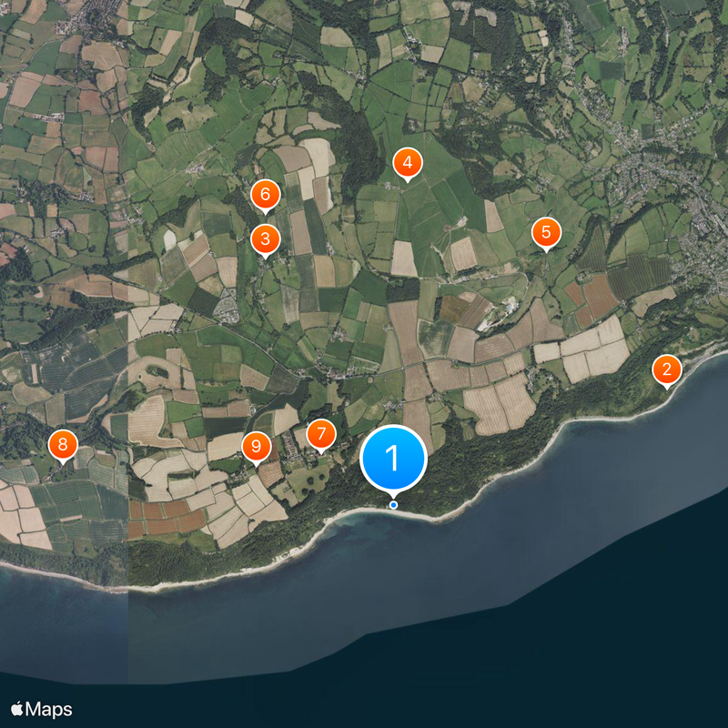Click the reddish-brown plowed fields near the coast
The width and height of the screenshot is (728, 728).
167,518
